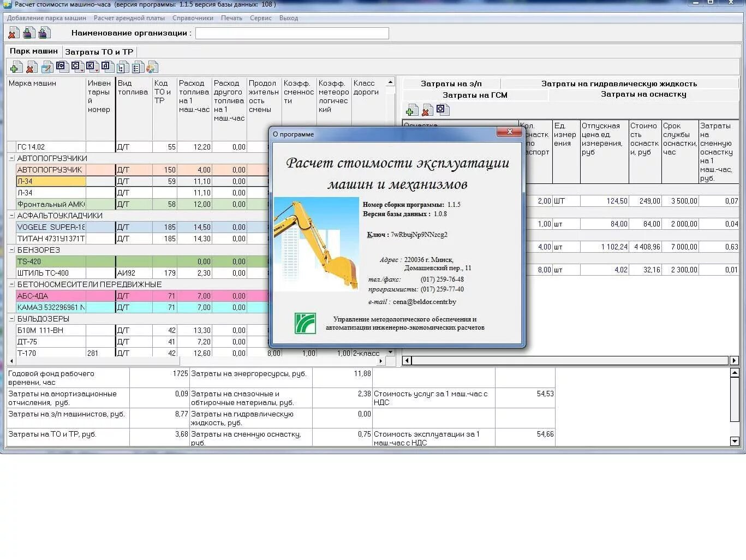Collapse the АВТОПОГРУЗЧИКИ group
Image resolution: width=746 pixels, height=560 pixels.
11,158
